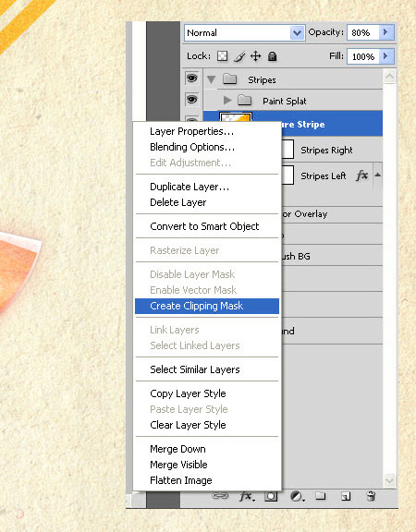Click Stripes Left layer thumbnail

(x=288, y=175)
